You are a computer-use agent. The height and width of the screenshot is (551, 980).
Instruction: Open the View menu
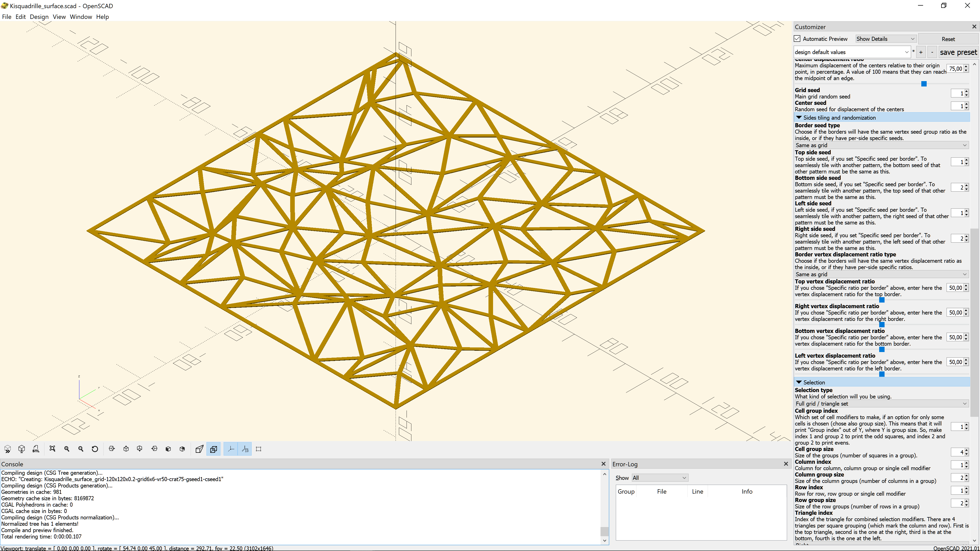(x=59, y=17)
